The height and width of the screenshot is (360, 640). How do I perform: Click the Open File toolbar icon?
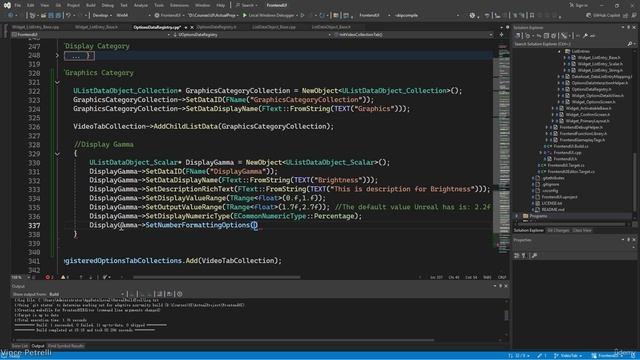(43, 16)
